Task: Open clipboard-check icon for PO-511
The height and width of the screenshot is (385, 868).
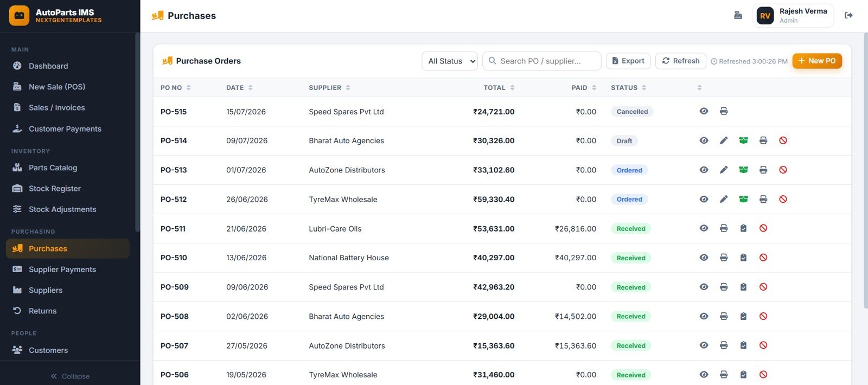Action: tap(743, 228)
